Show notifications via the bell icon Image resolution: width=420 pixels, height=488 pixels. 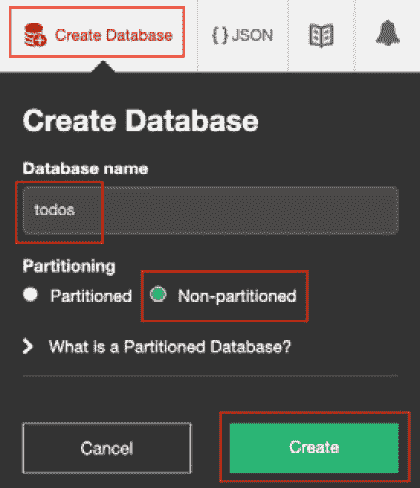click(x=388, y=33)
